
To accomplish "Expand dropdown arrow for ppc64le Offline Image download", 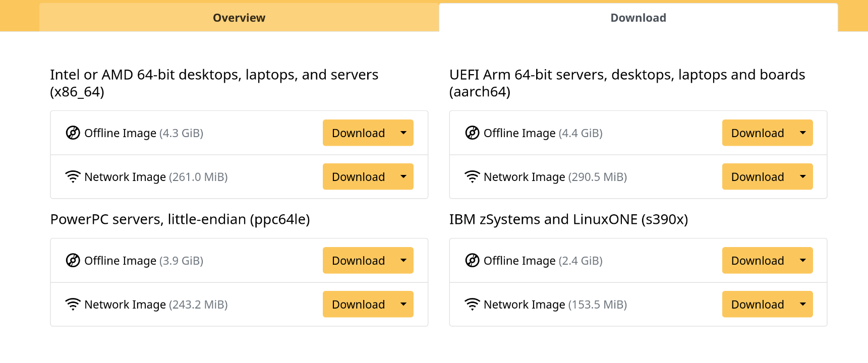I will coord(403,260).
